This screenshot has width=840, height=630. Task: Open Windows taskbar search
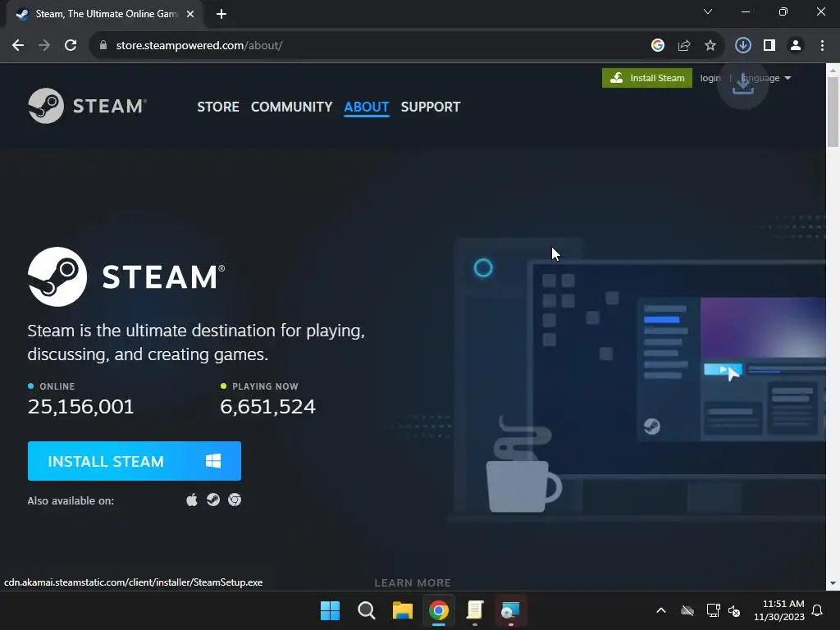tap(367, 610)
